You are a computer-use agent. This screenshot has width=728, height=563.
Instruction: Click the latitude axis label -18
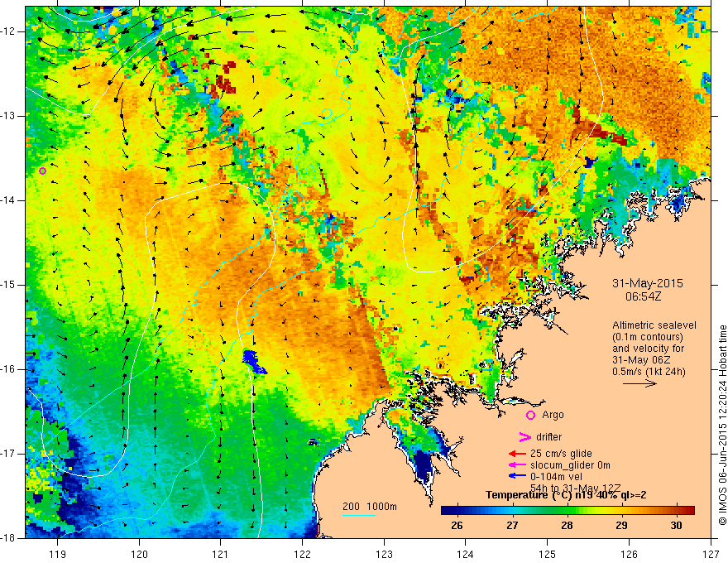(x=9, y=538)
